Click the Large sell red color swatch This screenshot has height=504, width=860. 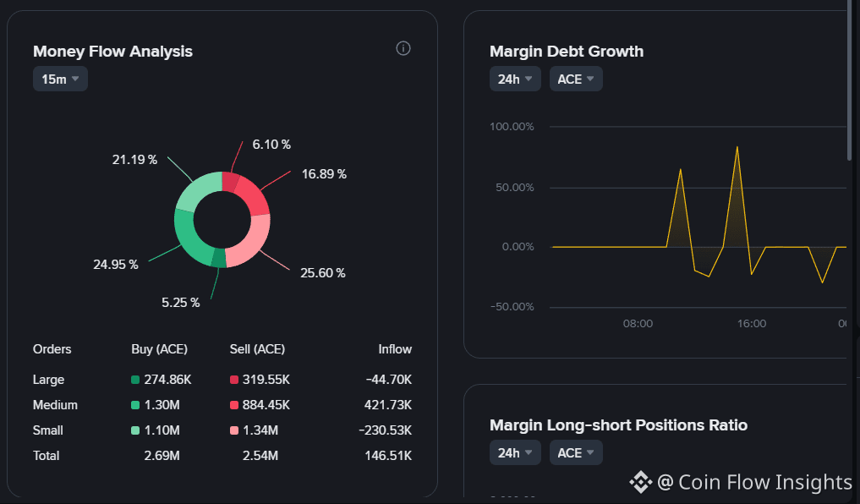[234, 380]
